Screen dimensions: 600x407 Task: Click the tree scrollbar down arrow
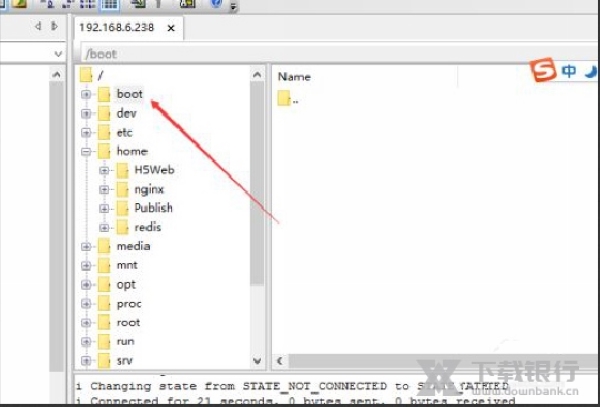[257, 361]
